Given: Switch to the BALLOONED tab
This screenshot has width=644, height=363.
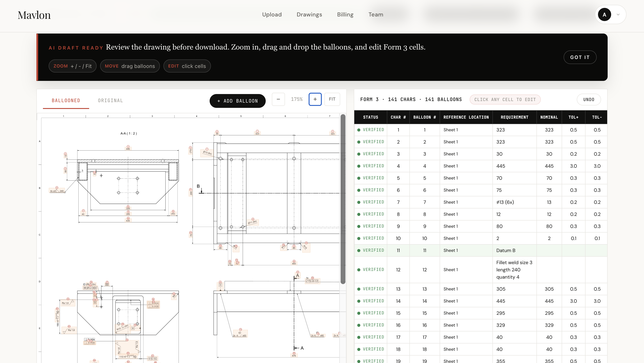Looking at the screenshot, I should (x=66, y=101).
